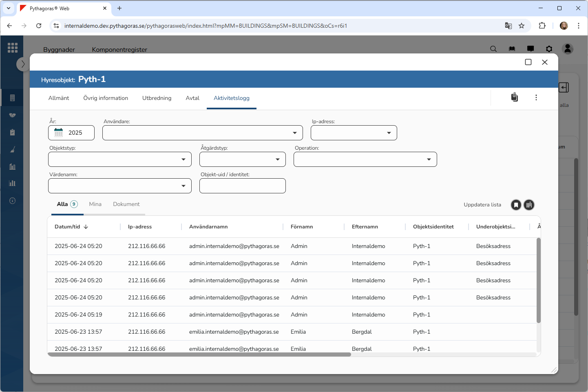Switch to the Avtal tab

point(192,98)
